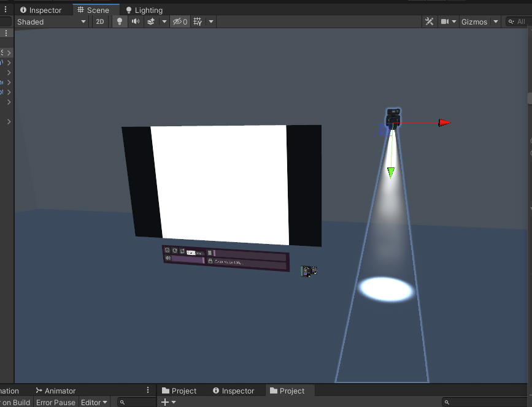Select the spotlight fixture object
532x407 pixels.
click(x=393, y=118)
